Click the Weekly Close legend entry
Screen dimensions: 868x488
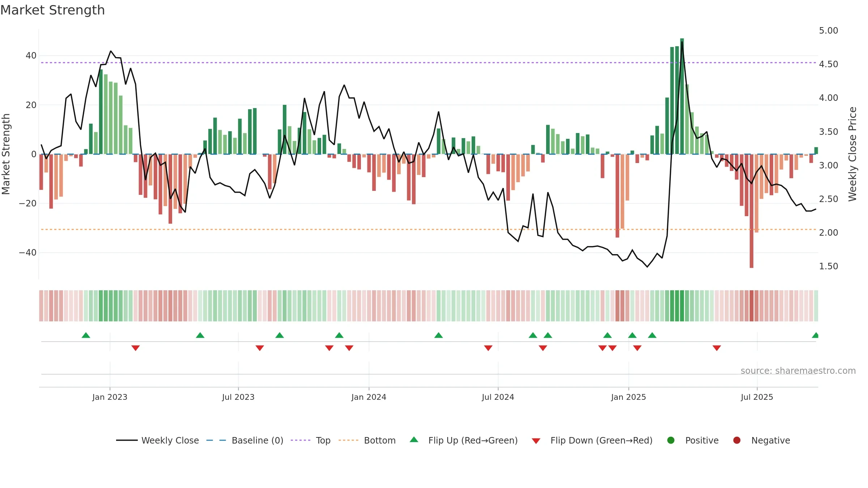pos(157,440)
